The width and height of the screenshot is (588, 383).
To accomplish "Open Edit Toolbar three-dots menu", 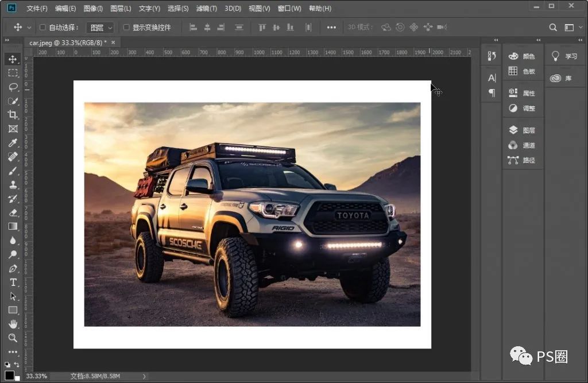I will coord(13,352).
